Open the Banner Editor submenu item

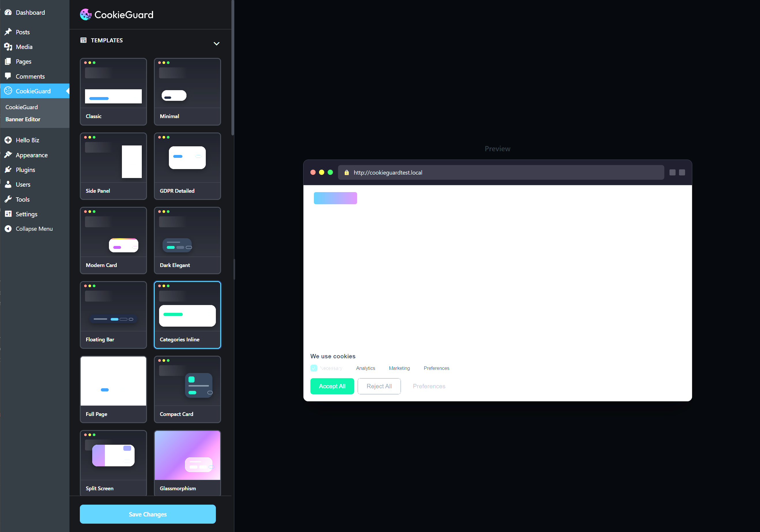23,119
